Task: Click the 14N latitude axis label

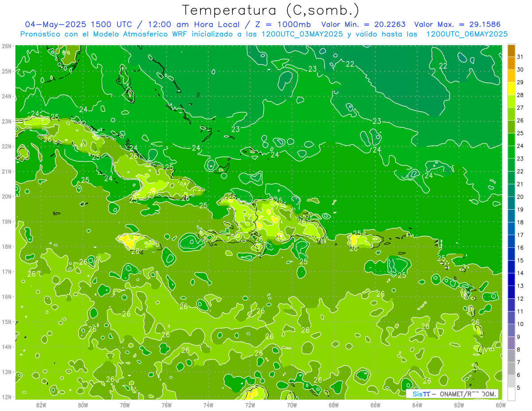Action: pyautogui.click(x=7, y=347)
